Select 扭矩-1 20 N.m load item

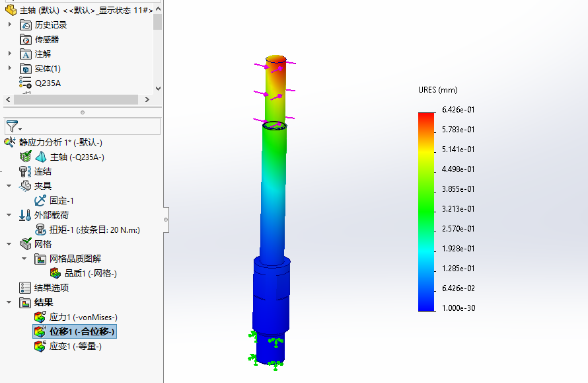click(94, 230)
